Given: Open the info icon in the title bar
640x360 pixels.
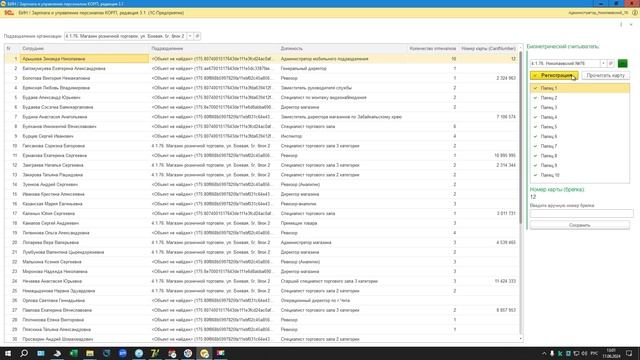Looking at the screenshot, I should pos(635,13).
